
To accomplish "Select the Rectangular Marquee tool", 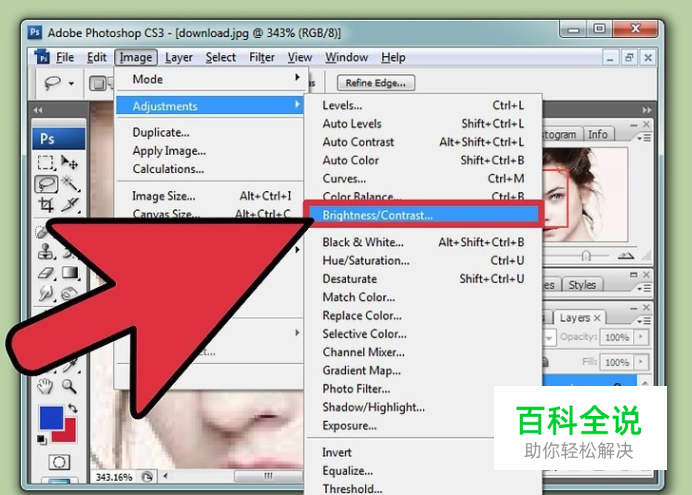I will (x=46, y=163).
